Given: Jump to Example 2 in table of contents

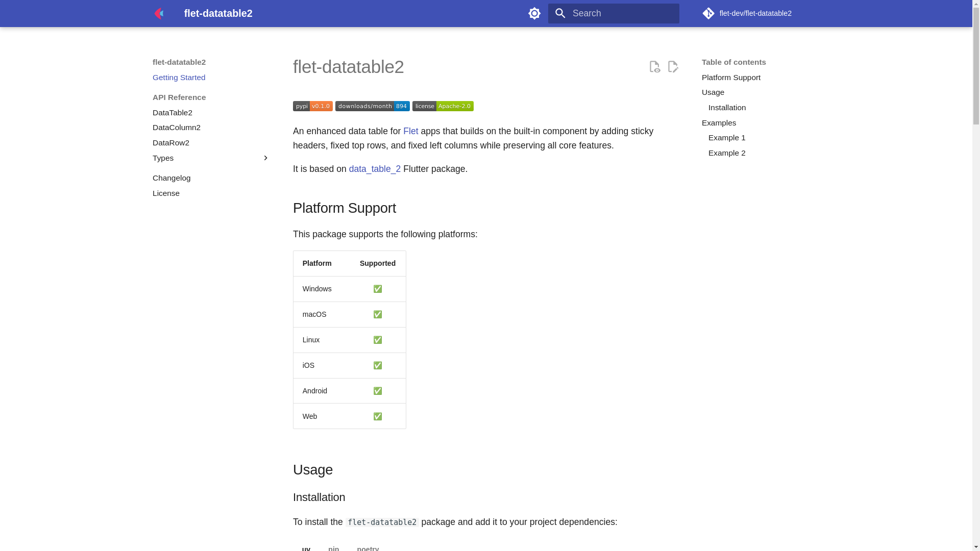Looking at the screenshot, I should point(727,153).
